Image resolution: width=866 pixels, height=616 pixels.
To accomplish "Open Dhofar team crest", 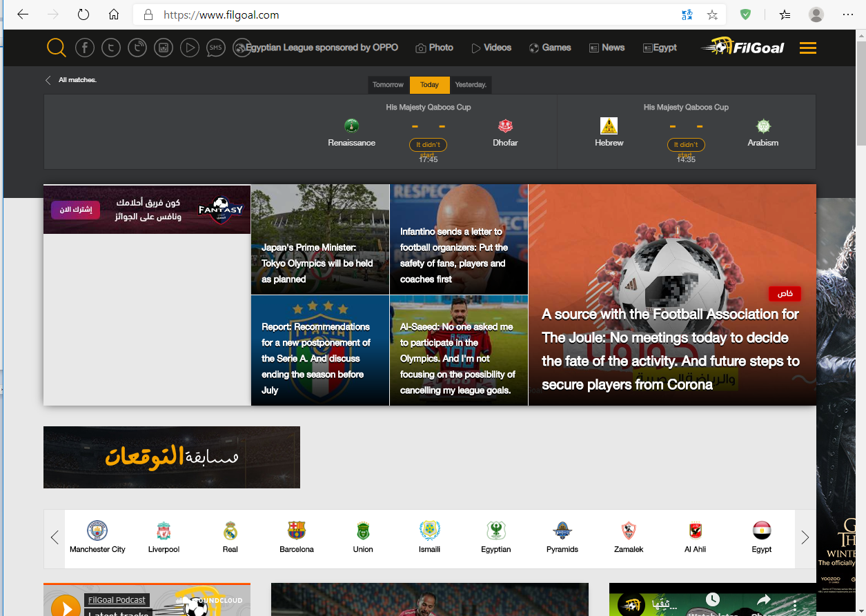I will [506, 126].
